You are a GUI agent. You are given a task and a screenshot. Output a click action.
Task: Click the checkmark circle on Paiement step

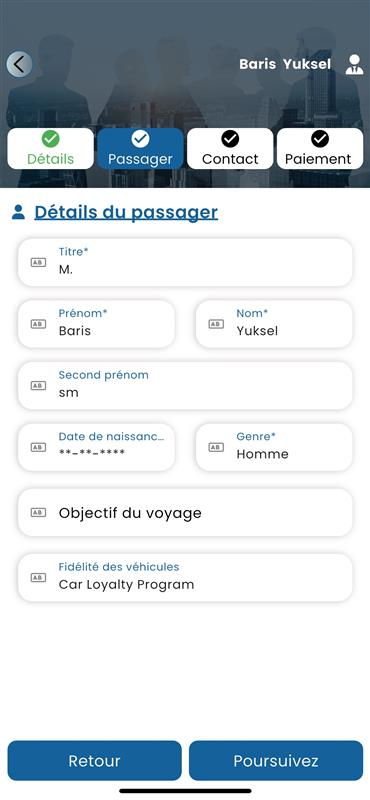click(320, 138)
